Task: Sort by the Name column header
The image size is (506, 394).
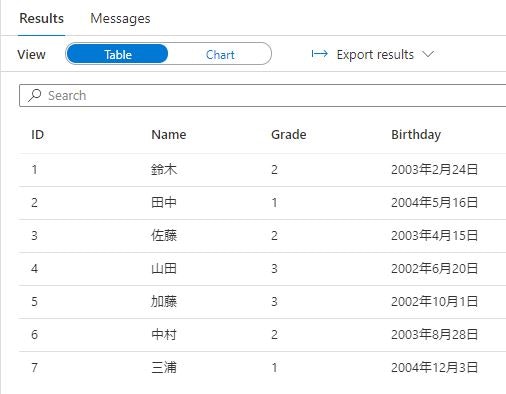Action: 169,135
